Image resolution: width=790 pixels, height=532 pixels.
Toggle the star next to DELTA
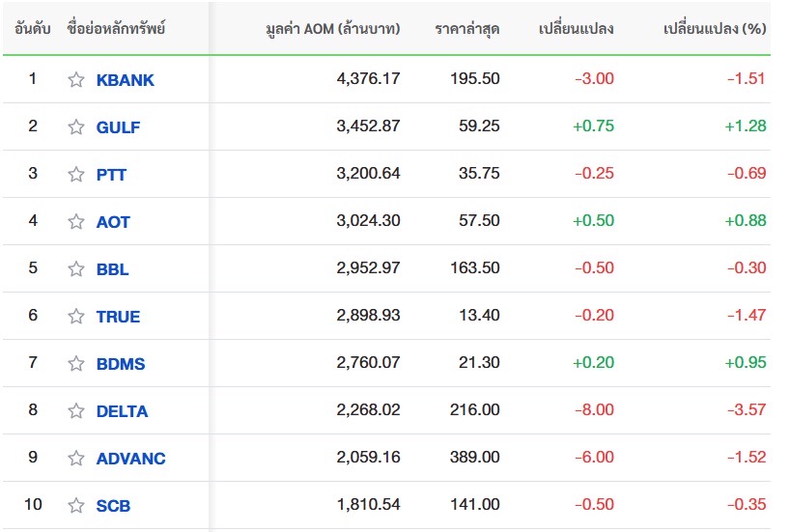pos(76,411)
